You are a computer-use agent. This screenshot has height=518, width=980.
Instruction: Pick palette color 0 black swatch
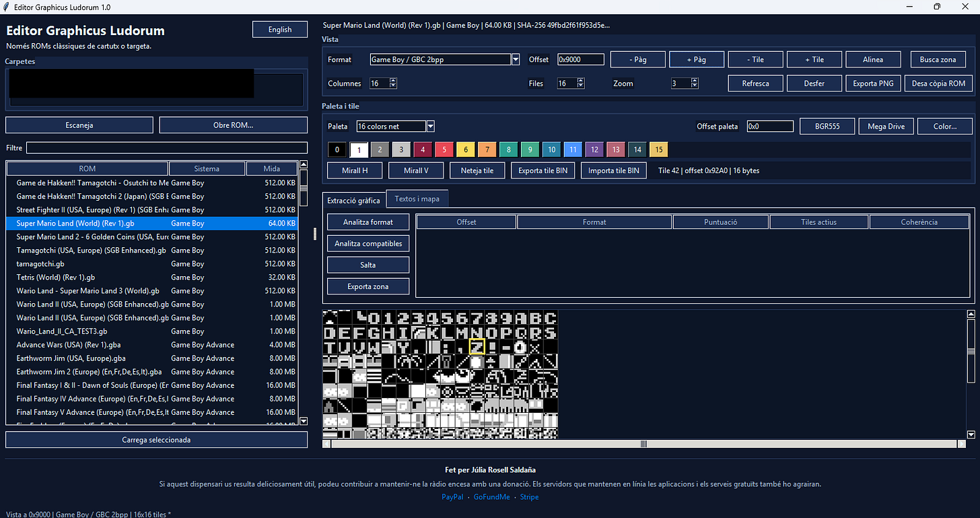coord(337,150)
